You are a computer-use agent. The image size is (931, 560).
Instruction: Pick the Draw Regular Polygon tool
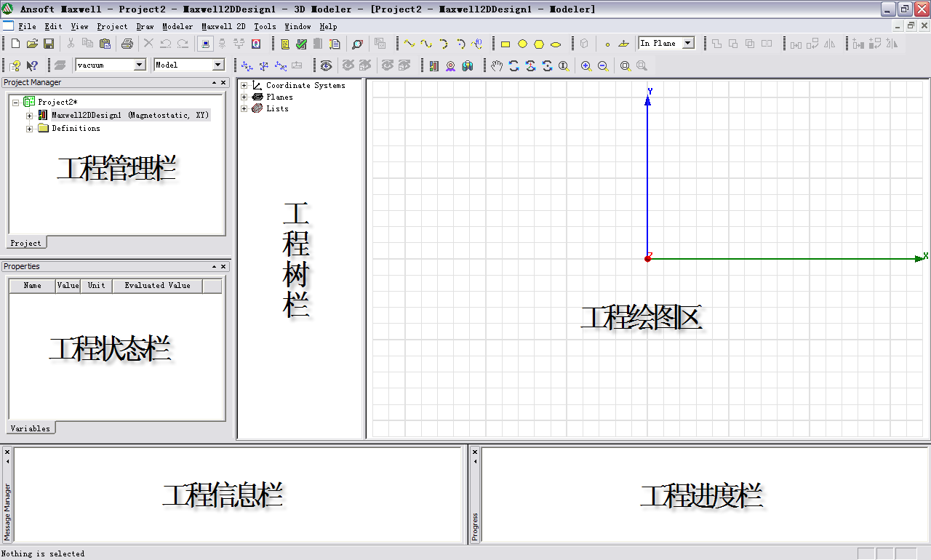pos(539,44)
